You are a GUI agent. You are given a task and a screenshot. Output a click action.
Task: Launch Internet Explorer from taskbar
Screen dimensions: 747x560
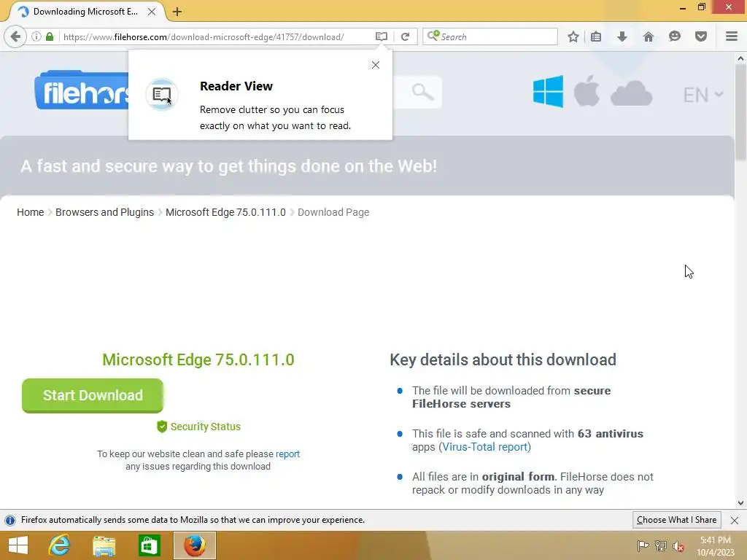tap(60, 545)
